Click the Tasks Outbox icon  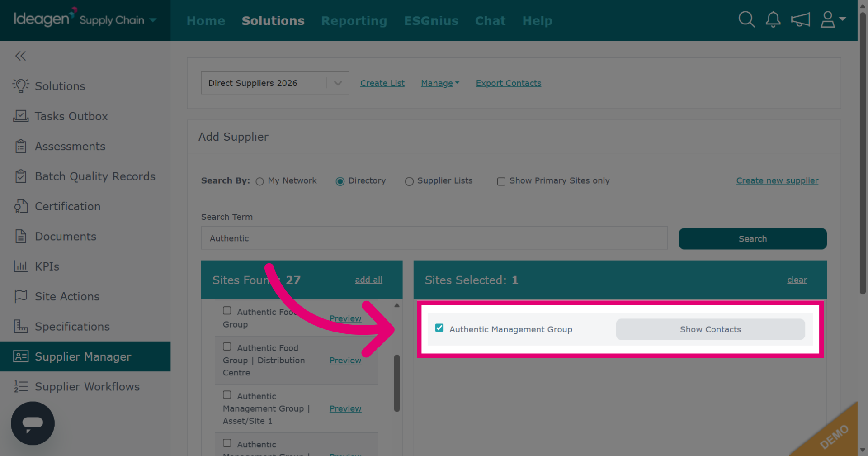click(20, 116)
